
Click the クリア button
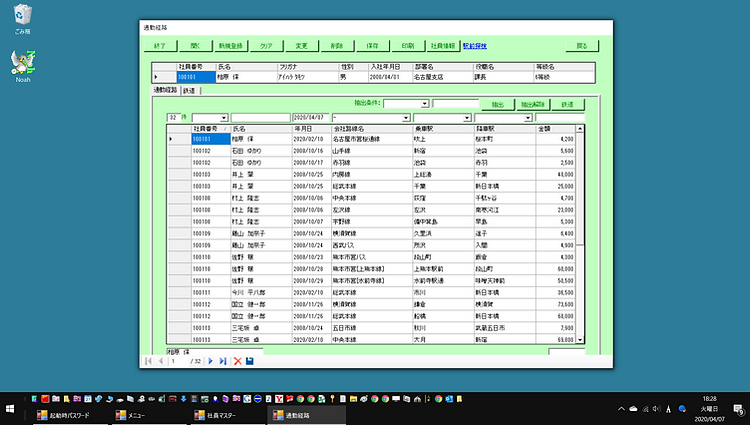(266, 46)
